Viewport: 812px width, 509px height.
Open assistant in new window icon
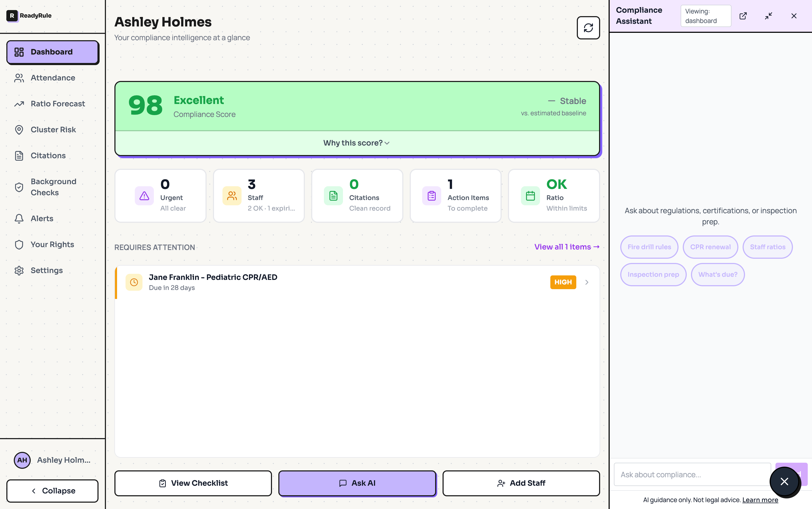coord(743,16)
